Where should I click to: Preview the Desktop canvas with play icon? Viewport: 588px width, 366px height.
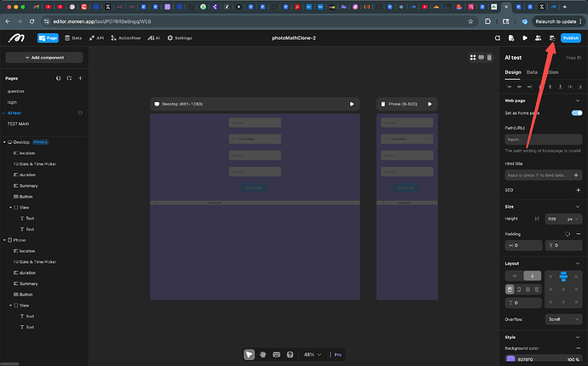(351, 105)
